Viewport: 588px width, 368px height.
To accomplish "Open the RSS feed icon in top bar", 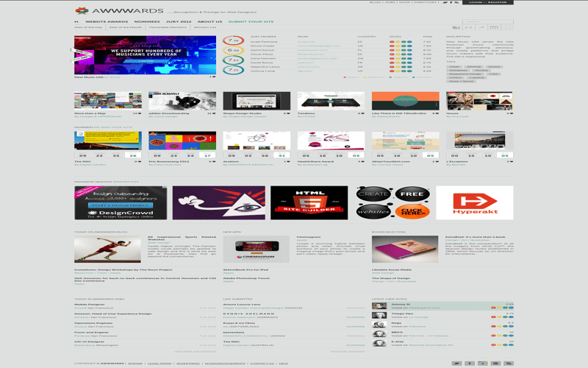I will (456, 2).
